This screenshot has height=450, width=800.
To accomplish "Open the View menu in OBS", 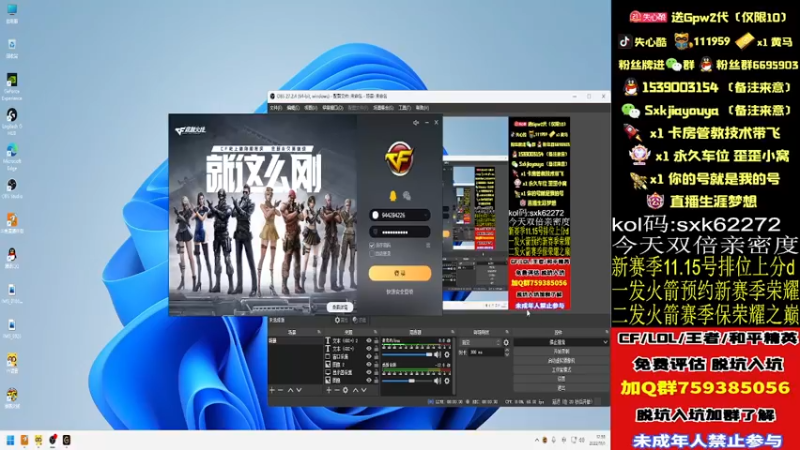I will (310, 108).
